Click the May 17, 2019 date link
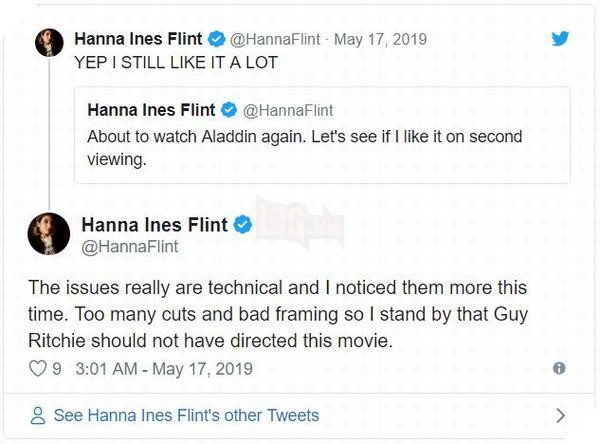600x444 pixels. point(379,40)
